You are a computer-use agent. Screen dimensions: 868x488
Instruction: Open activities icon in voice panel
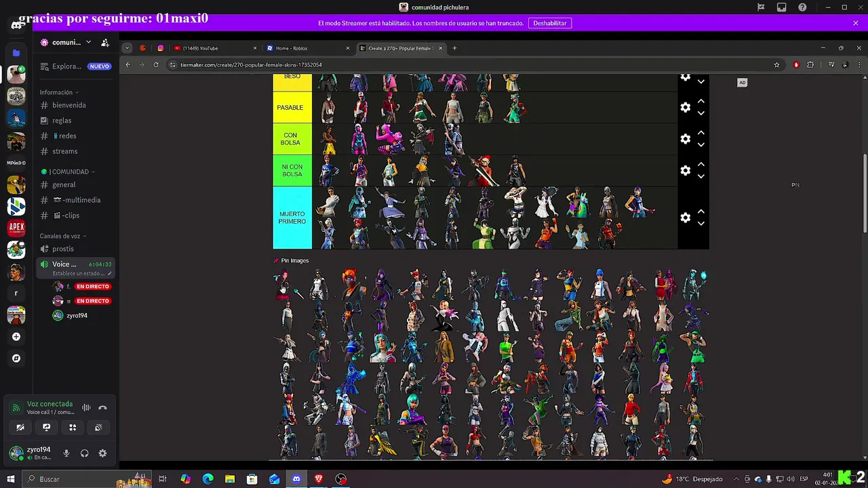tap(73, 428)
